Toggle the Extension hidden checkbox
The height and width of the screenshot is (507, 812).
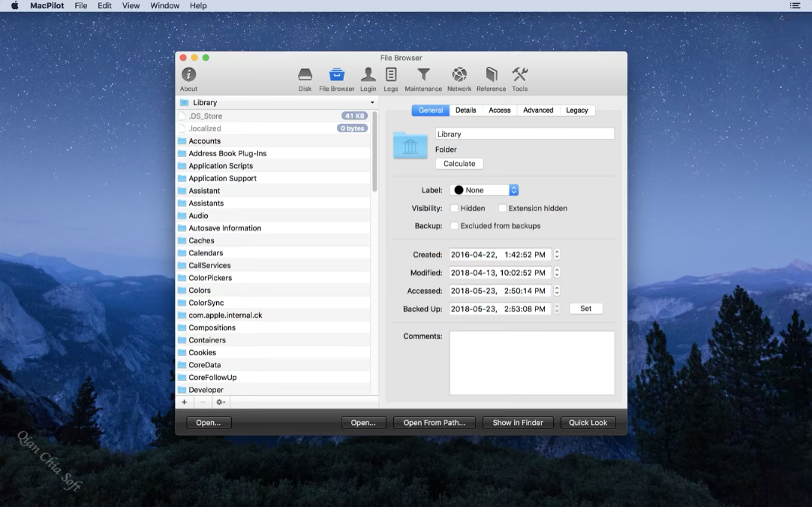(502, 208)
